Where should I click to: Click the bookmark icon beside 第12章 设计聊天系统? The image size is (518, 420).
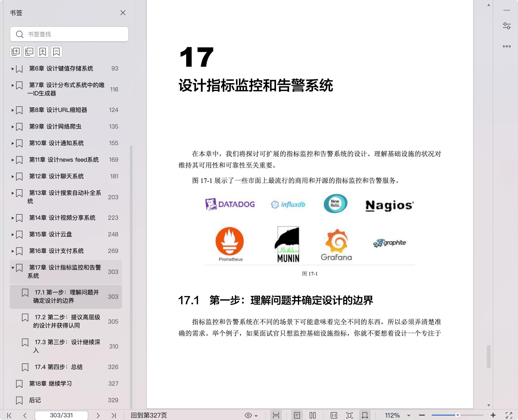click(19, 177)
